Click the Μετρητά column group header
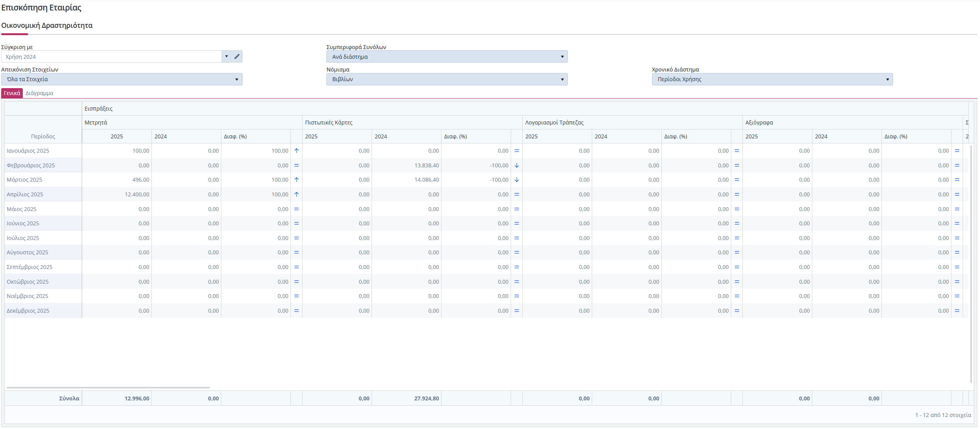980x429 pixels. pyautogui.click(x=192, y=123)
